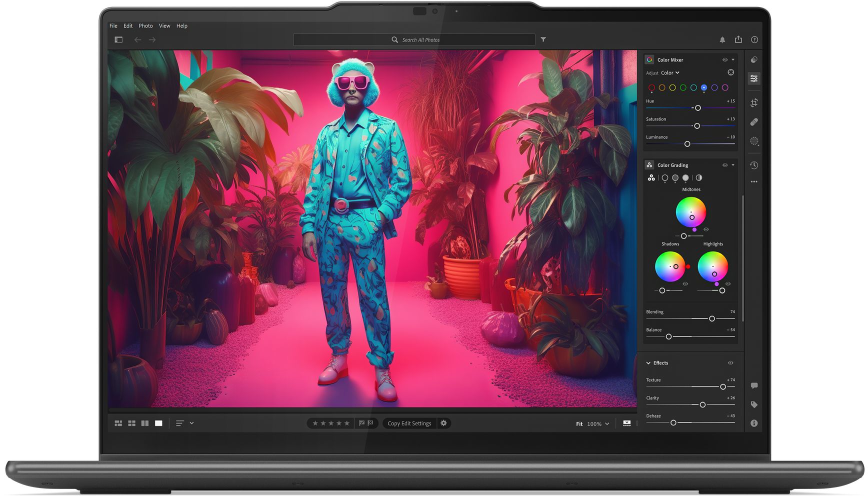Image resolution: width=868 pixels, height=496 pixels.
Task: Click the Search All Photos field
Action: [x=414, y=40]
